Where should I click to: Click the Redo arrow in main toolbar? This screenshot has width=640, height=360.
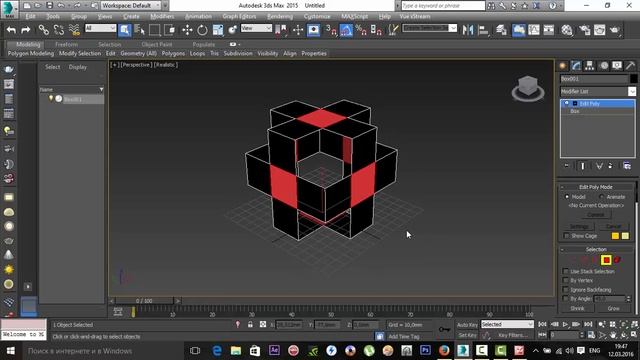coord(26,30)
